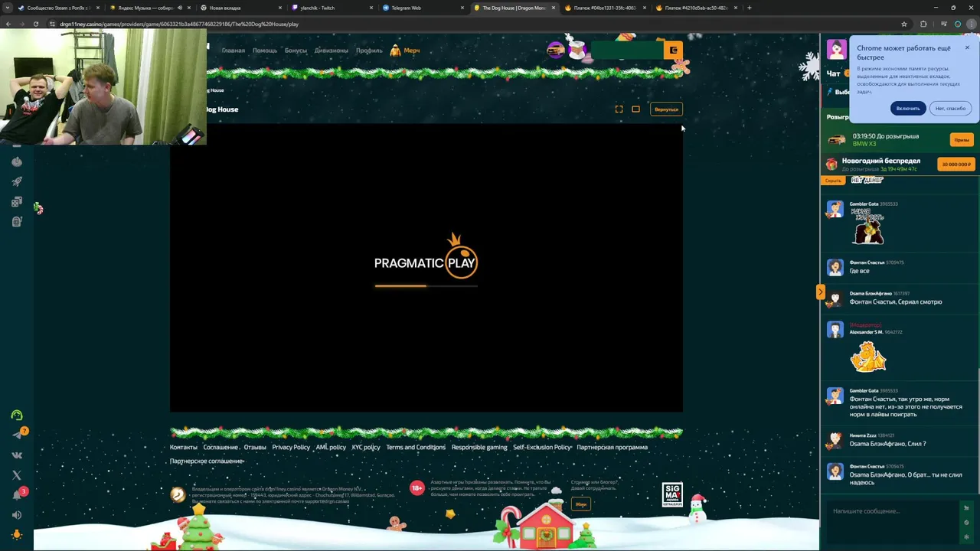Open Главная in the site navigation
This screenshot has height=551, width=980.
point(234,51)
